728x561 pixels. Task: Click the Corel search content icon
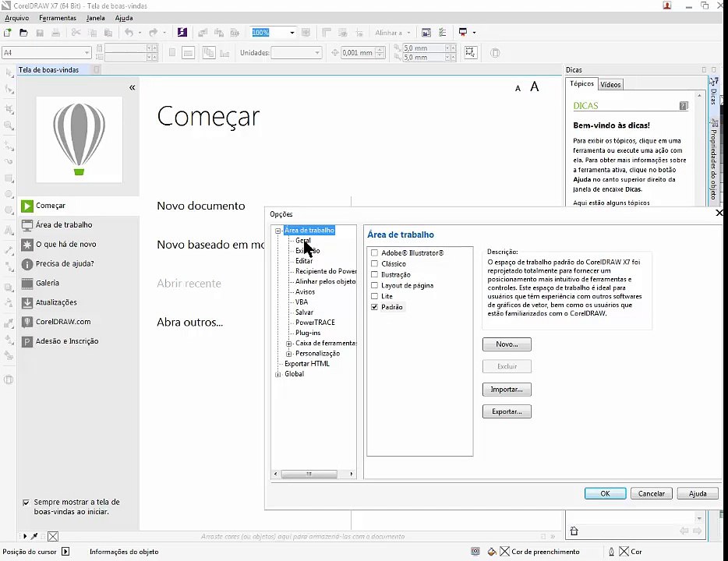182,32
